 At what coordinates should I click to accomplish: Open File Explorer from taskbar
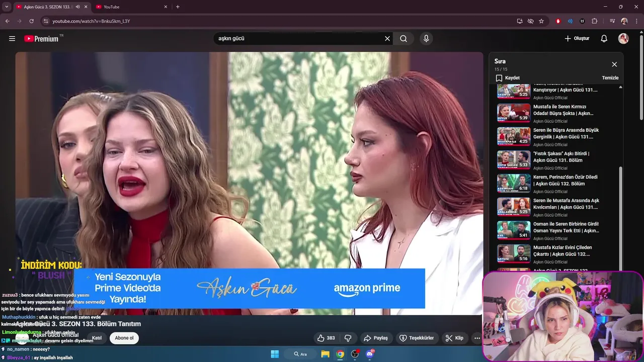[x=325, y=354]
